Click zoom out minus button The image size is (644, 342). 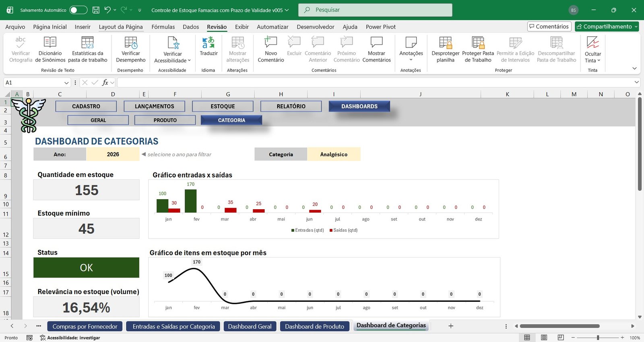pyautogui.click(x=573, y=338)
